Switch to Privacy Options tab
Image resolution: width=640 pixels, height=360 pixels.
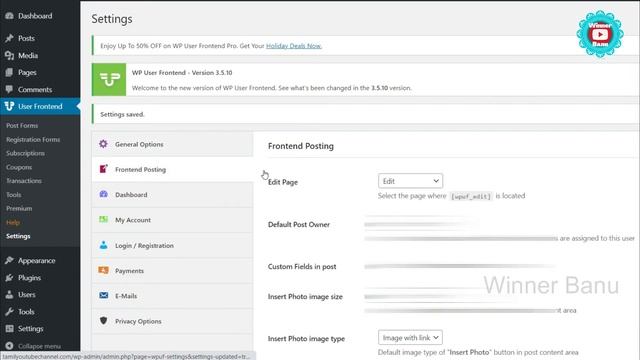click(x=172, y=321)
